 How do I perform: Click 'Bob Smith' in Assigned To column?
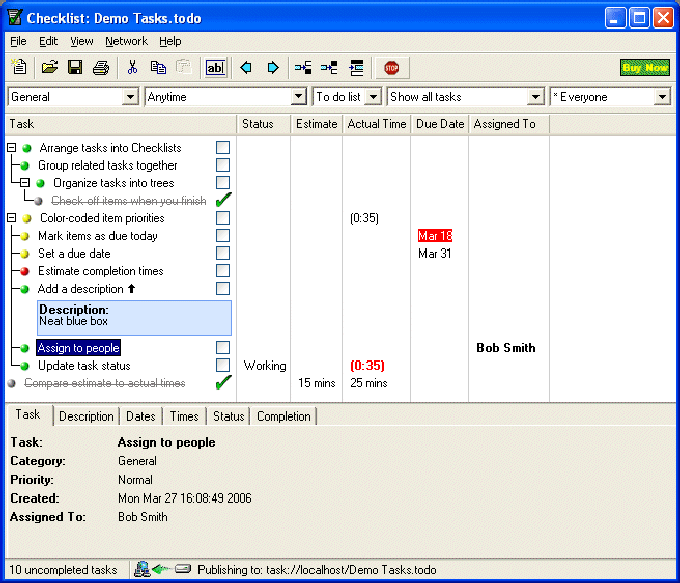[x=506, y=348]
